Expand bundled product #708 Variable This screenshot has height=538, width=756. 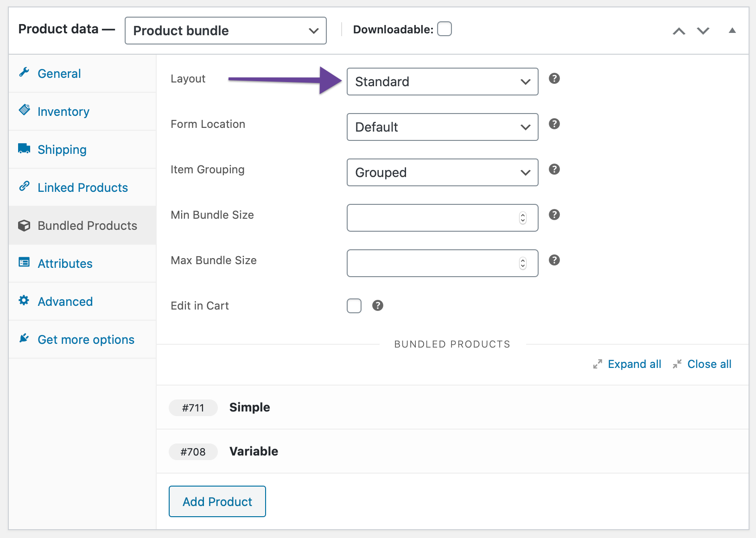[452, 451]
